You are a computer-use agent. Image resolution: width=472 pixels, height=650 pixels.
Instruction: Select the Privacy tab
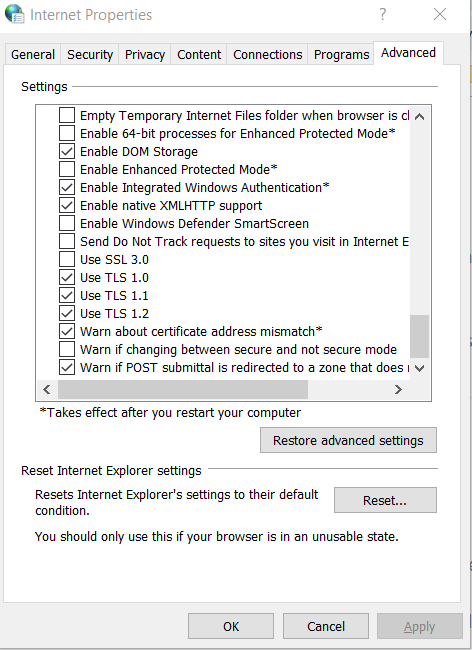[x=145, y=54]
